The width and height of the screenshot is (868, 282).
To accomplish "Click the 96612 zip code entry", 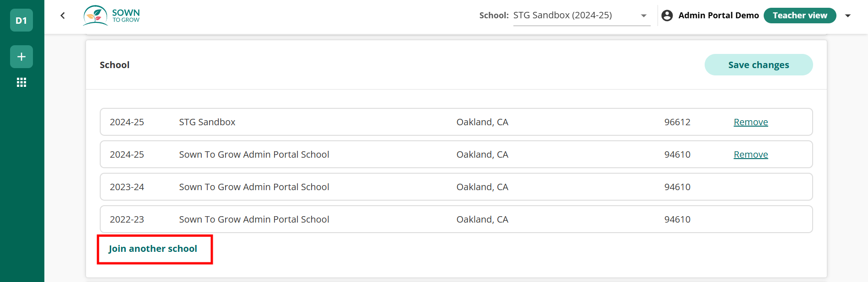I will click(677, 122).
